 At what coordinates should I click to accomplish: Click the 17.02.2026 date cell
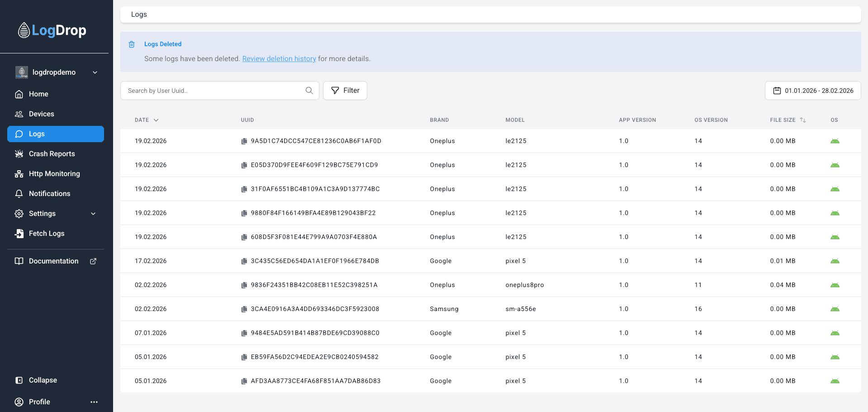pyautogui.click(x=151, y=261)
